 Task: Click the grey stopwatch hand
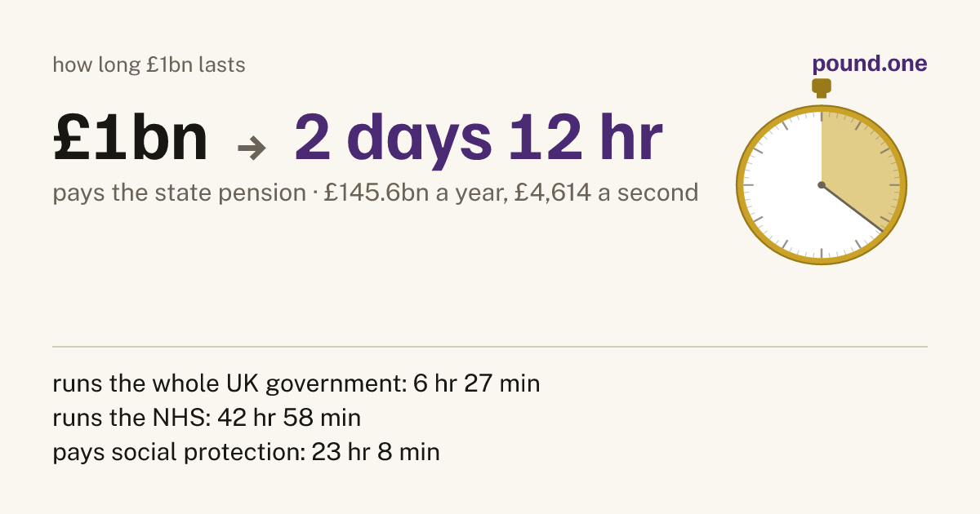853,208
